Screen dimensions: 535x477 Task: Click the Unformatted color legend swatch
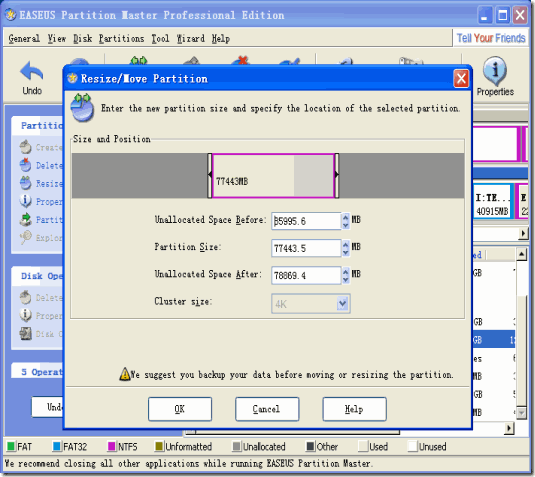click(x=159, y=446)
